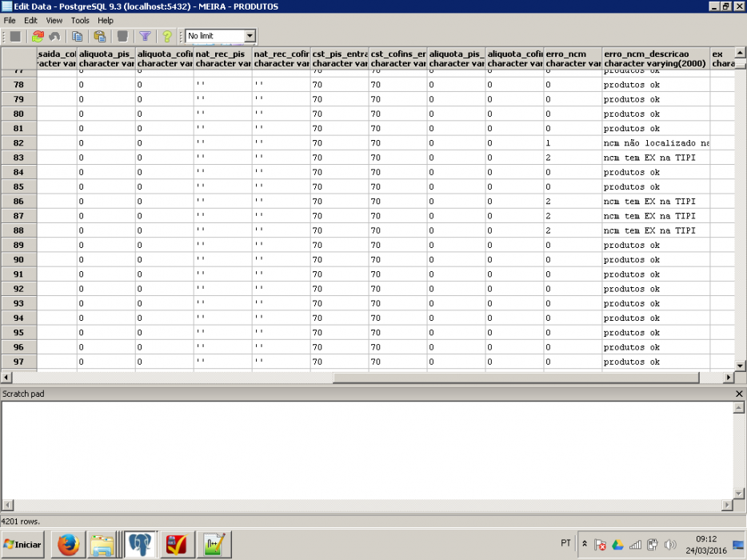Viewport: 747px width, 560px height.
Task: Open the Sort/filter options funnel icon
Action: pyautogui.click(x=145, y=36)
